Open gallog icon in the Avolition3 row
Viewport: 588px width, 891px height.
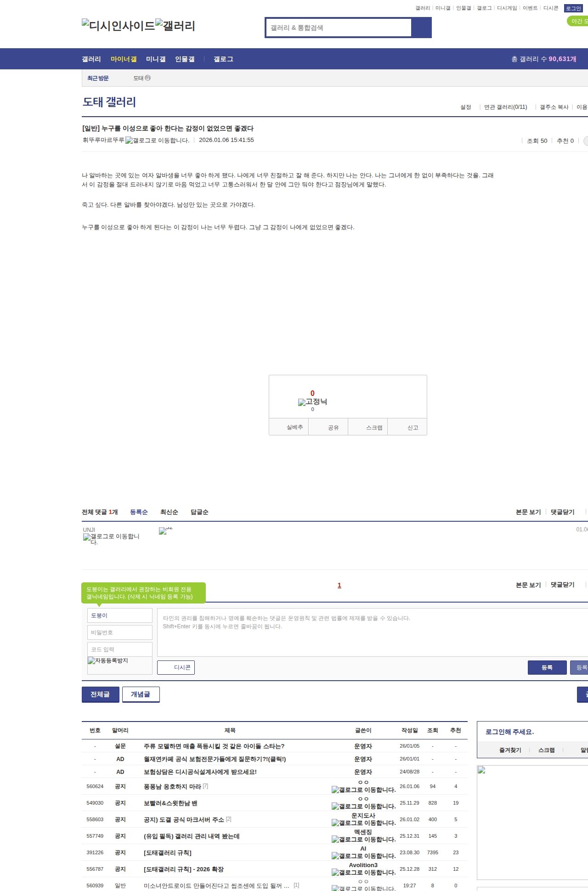click(x=363, y=872)
